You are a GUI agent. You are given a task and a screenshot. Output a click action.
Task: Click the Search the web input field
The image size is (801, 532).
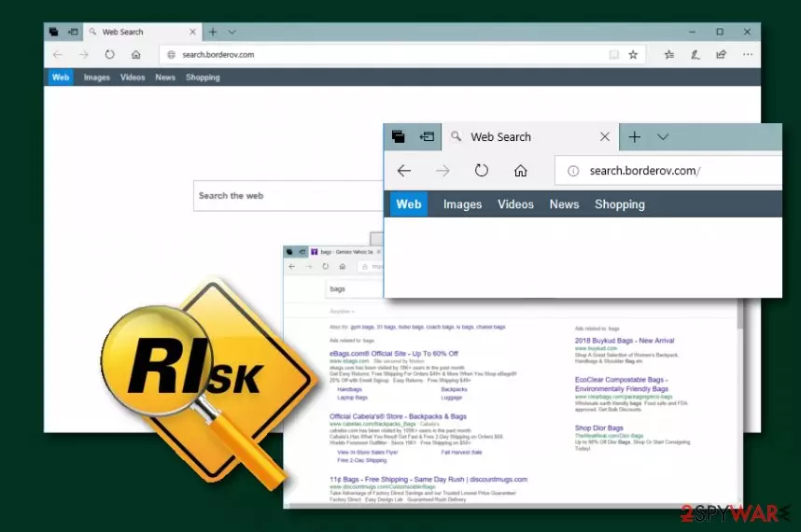pyautogui.click(x=288, y=196)
